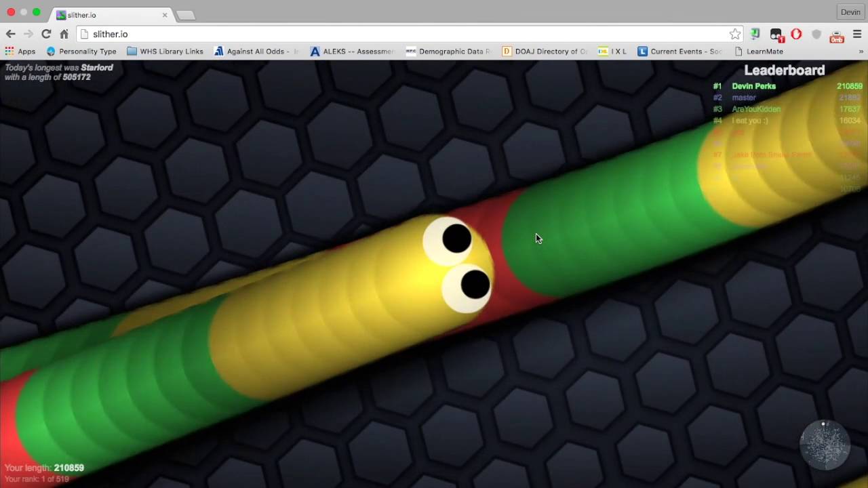Click the 'I eat you :)' leaderboard entry
The height and width of the screenshot is (488, 868).
pyautogui.click(x=787, y=121)
